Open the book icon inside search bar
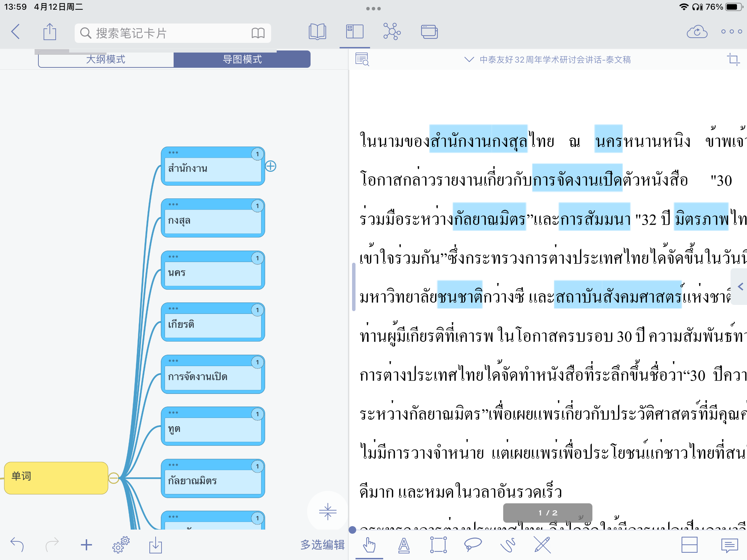The width and height of the screenshot is (747, 560). tap(258, 33)
